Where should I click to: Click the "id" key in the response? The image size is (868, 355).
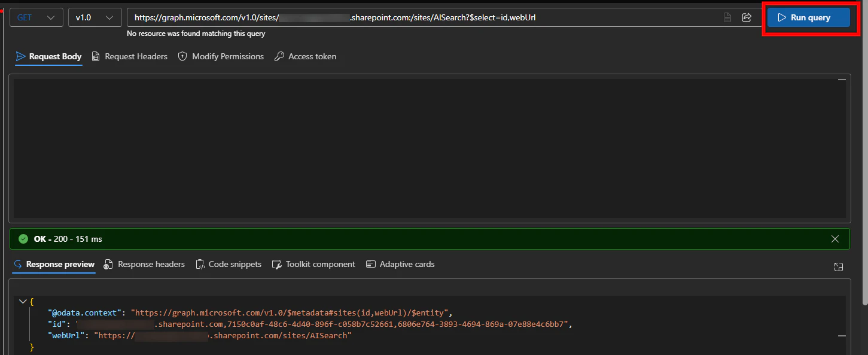(56, 324)
